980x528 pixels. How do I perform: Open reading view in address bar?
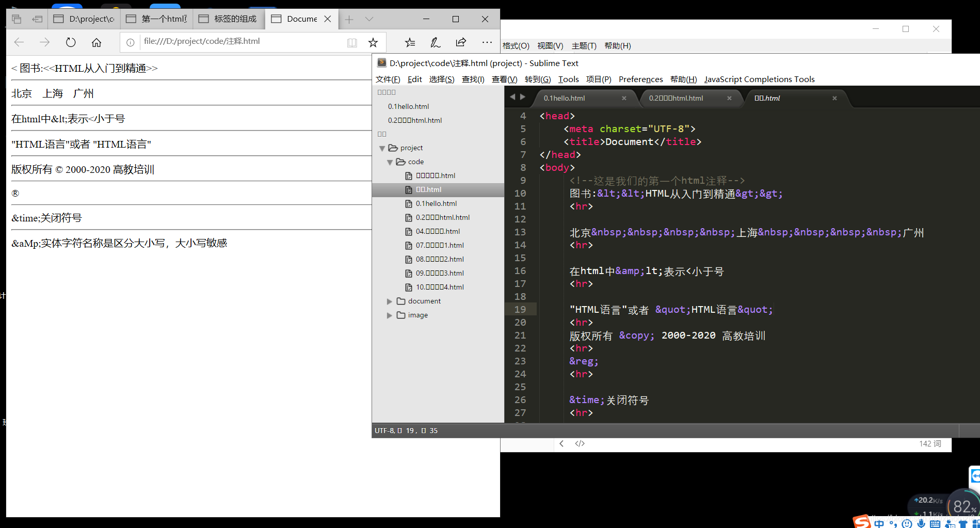[x=352, y=42]
